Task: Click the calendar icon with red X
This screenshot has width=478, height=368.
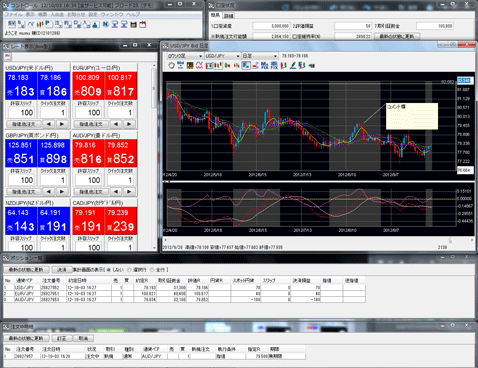Action: coord(143,24)
